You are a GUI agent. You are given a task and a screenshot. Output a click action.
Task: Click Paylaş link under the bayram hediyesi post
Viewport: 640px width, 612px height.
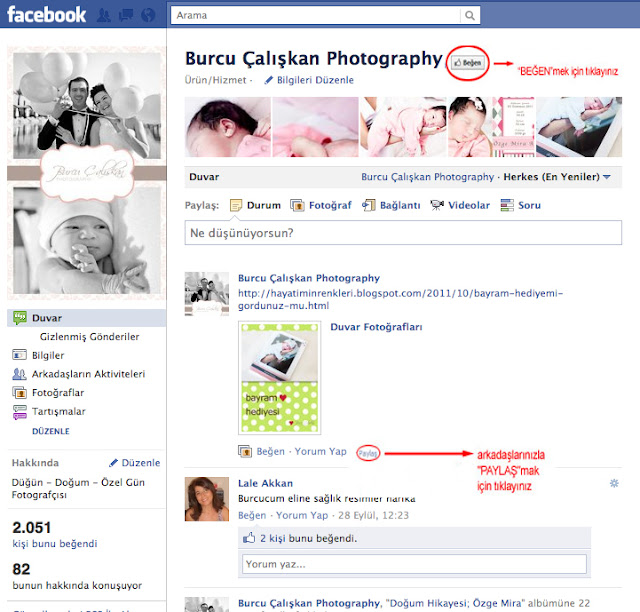[x=368, y=453]
